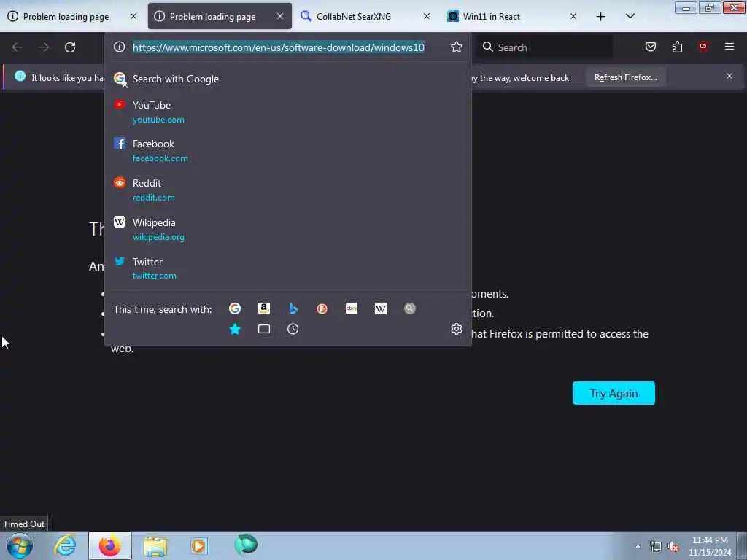Click the Try Again button

[614, 393]
